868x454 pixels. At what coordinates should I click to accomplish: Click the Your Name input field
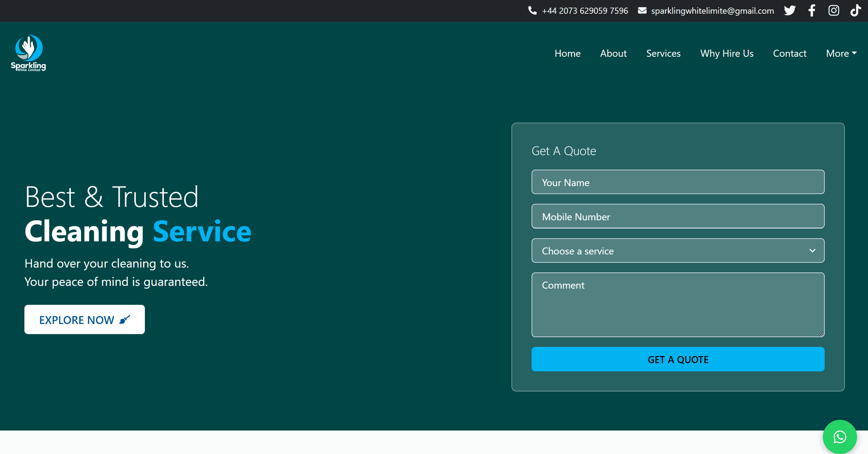tap(678, 182)
